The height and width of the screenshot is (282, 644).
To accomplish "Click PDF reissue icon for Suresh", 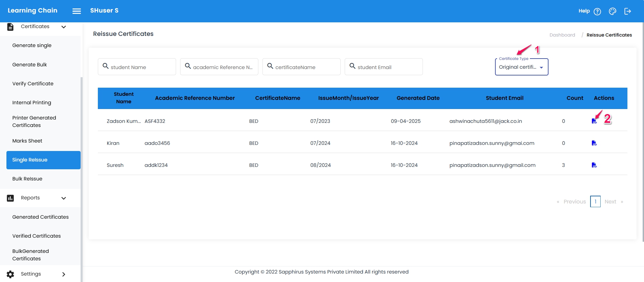I will [x=594, y=165].
